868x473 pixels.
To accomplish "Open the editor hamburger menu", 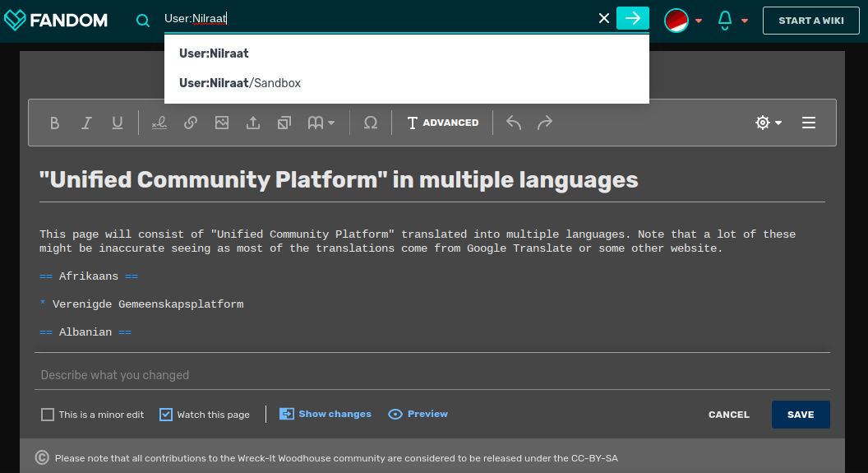I will click(809, 123).
